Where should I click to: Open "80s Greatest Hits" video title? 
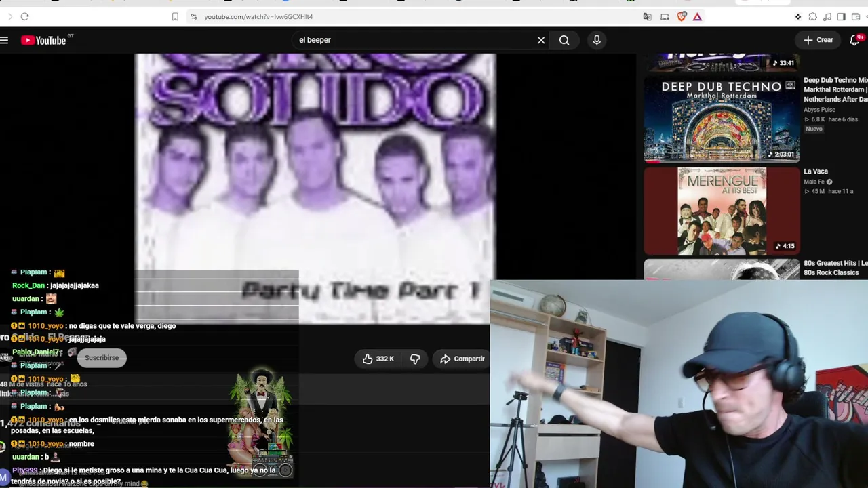[x=835, y=268]
